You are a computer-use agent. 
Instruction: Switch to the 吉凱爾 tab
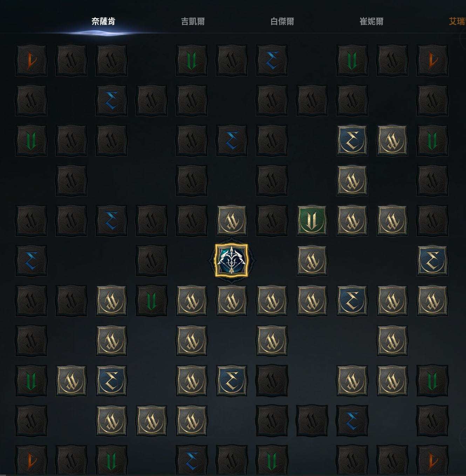coord(193,21)
